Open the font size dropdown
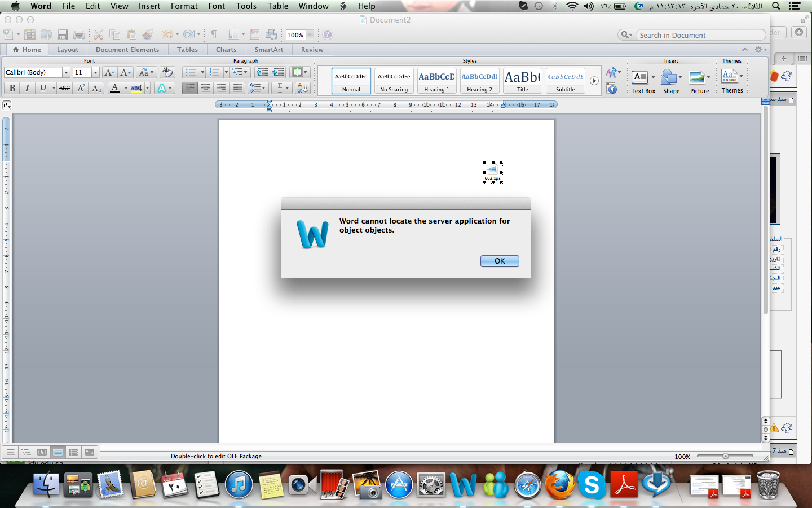The image size is (812, 508). pos(95,72)
